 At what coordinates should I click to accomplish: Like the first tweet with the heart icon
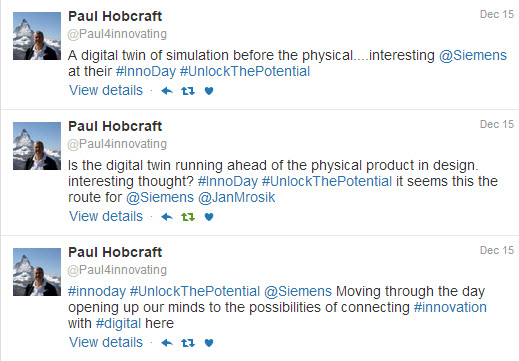[x=209, y=91]
